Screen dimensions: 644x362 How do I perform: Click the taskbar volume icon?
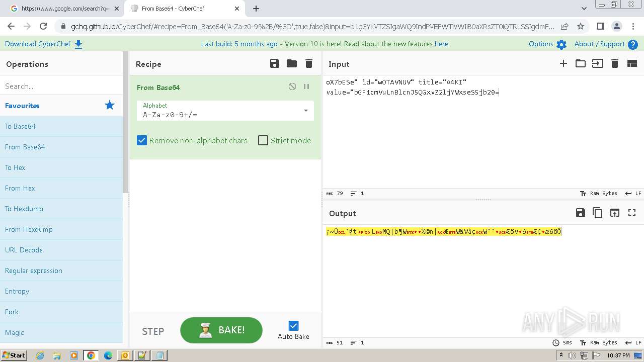point(572,355)
